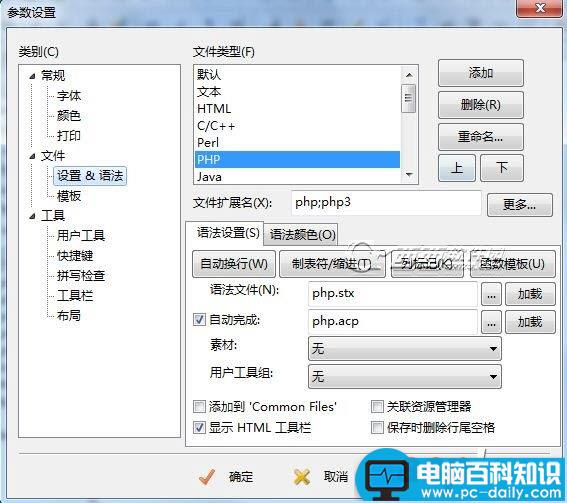The image size is (567, 503).
Task: Click the 更多... button
Action: [x=520, y=205]
